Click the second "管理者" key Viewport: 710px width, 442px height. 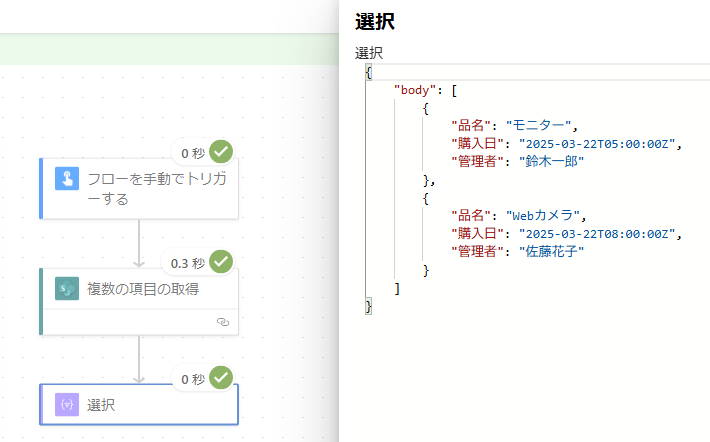coord(478,251)
